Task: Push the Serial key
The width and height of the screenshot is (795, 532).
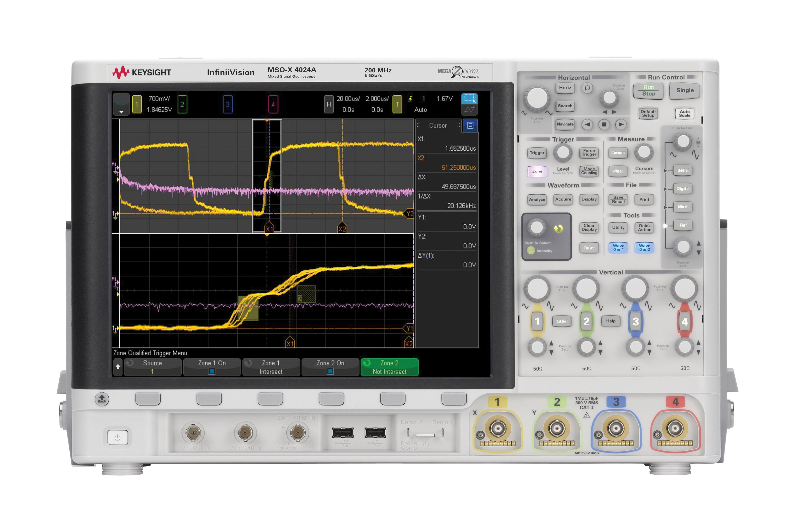Action: [683, 170]
